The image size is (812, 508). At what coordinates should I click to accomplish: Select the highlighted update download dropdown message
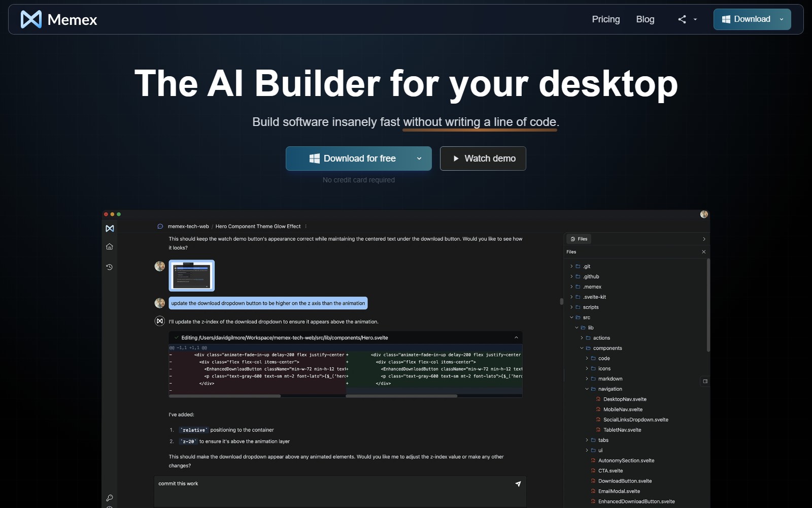click(268, 303)
